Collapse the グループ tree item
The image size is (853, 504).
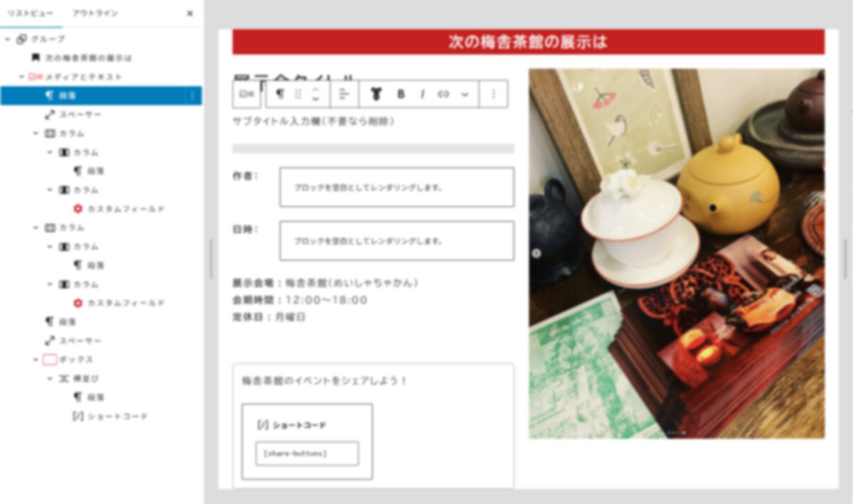click(8, 39)
